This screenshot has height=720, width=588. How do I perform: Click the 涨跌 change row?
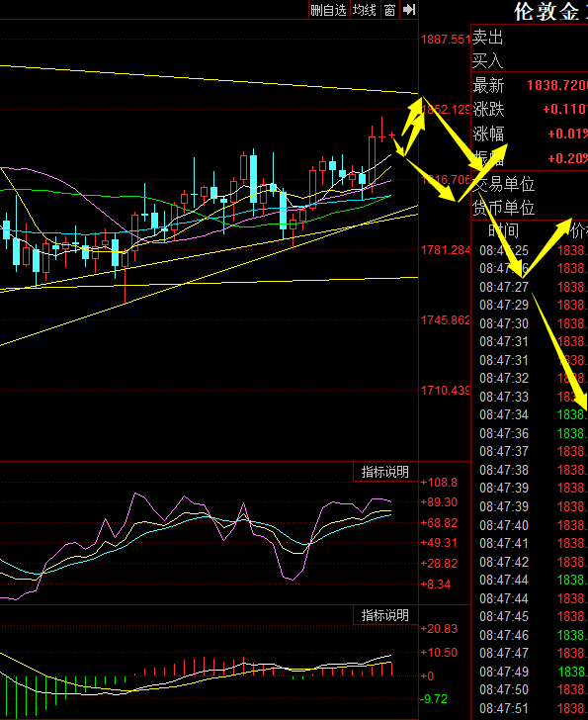pos(530,109)
